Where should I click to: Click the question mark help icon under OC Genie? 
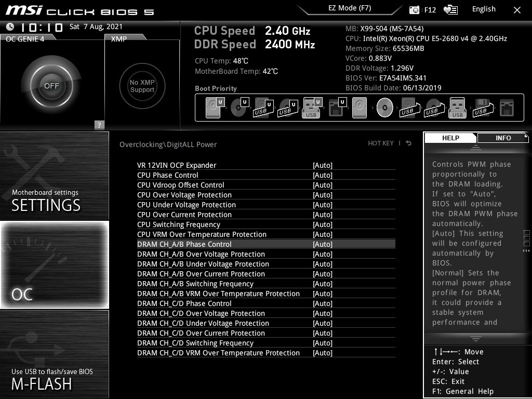(99, 125)
